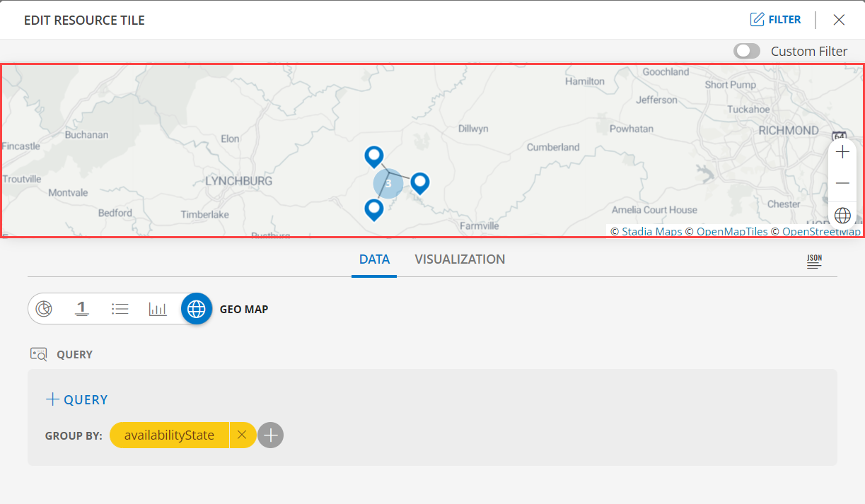This screenshot has height=504, width=865.
Task: Remove the availabilityState group-by tag
Action: [x=243, y=435]
